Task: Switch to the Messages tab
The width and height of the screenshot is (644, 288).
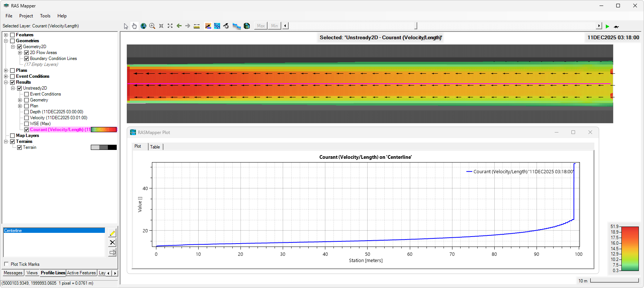Action: tap(13, 273)
